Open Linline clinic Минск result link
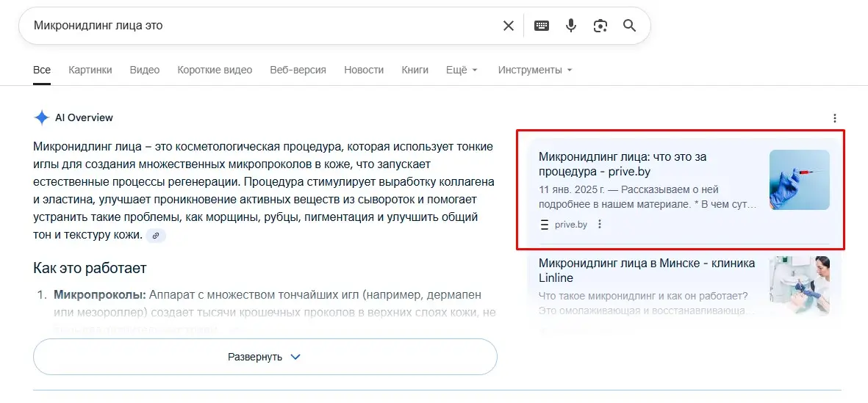 (x=646, y=270)
